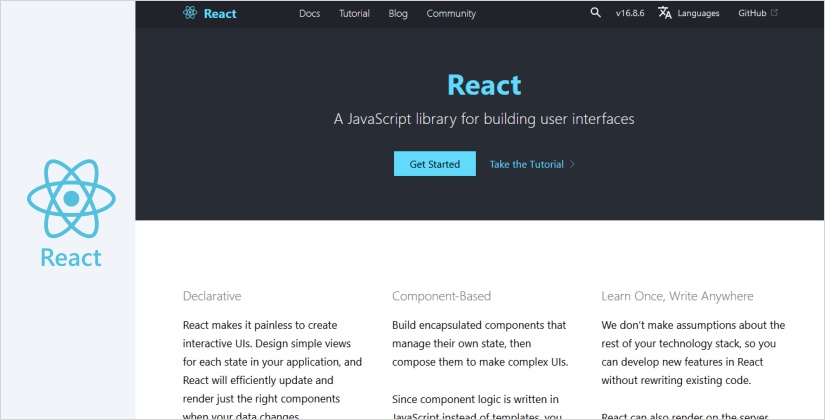Viewport: 825px width, 420px height.
Task: Open search with the magnifier icon
Action: pos(596,13)
